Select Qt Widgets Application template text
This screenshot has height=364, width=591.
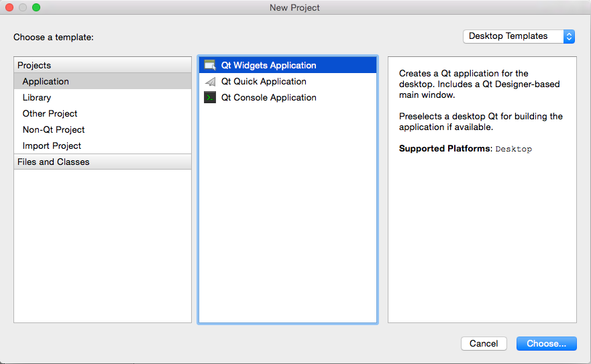click(x=268, y=65)
